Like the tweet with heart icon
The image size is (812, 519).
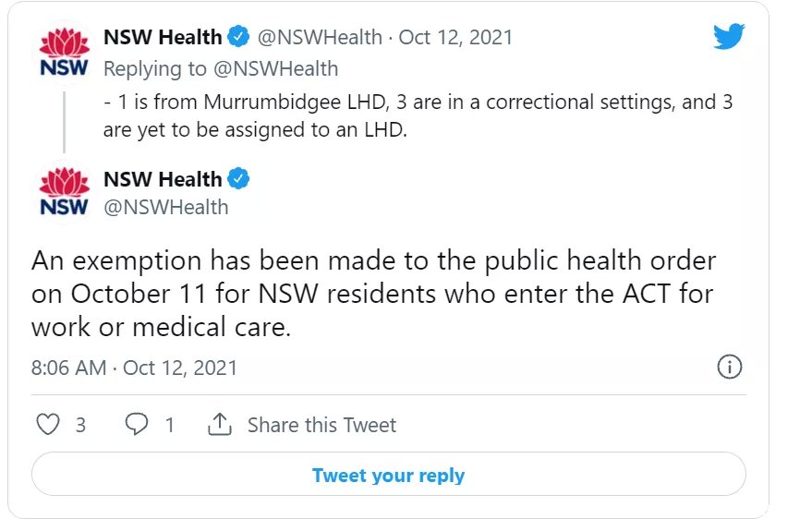[48, 424]
